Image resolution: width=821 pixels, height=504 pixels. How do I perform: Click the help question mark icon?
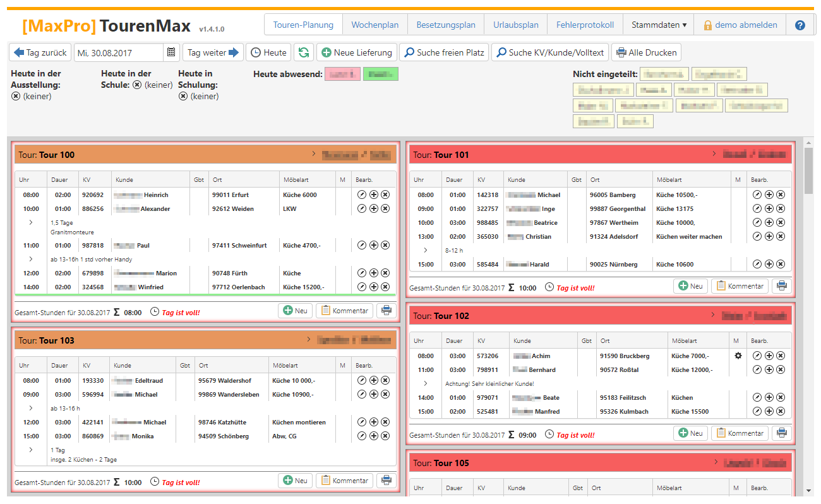(800, 25)
